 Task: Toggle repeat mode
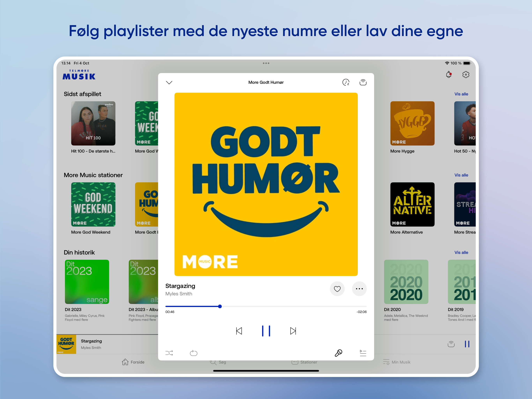tap(193, 353)
